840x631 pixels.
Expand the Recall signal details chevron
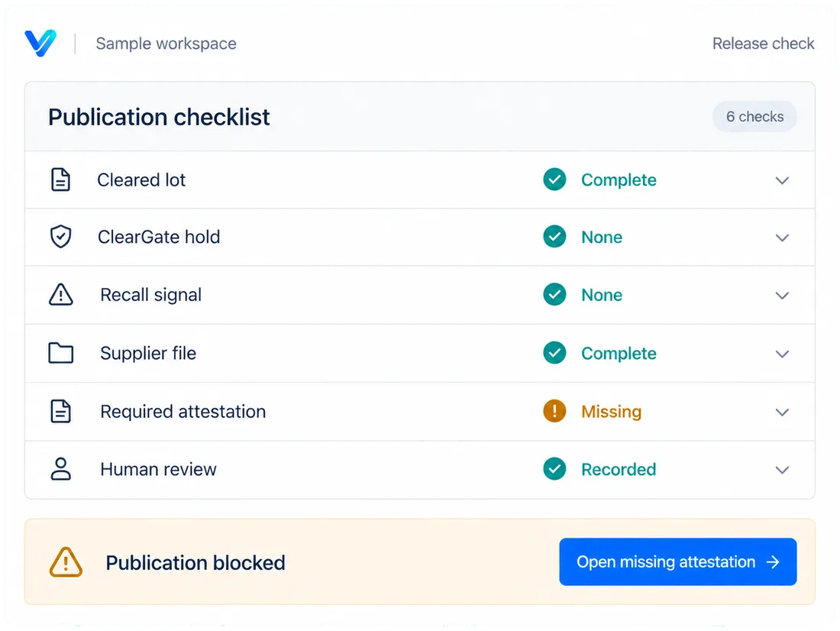click(782, 296)
